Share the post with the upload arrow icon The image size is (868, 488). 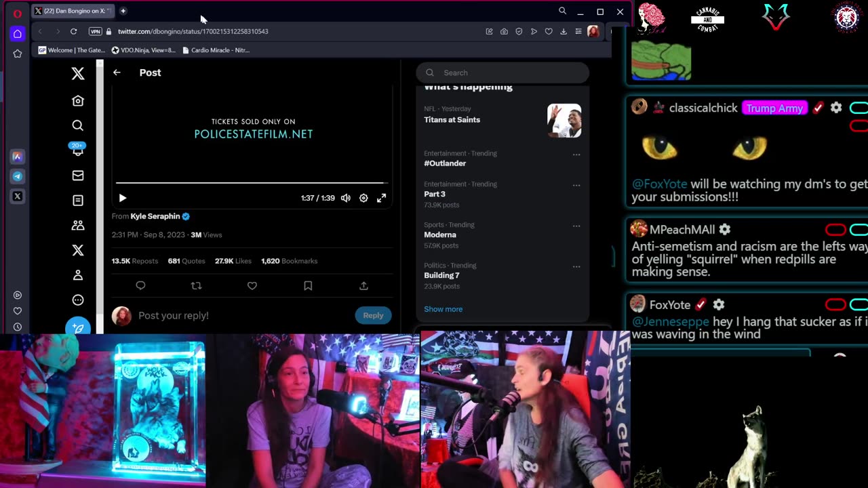coord(363,286)
